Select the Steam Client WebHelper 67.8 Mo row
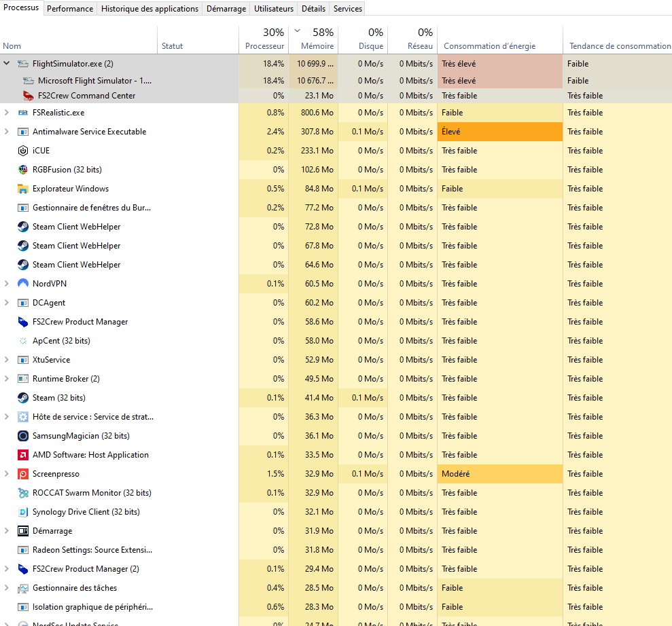The width and height of the screenshot is (672, 626). coord(336,246)
